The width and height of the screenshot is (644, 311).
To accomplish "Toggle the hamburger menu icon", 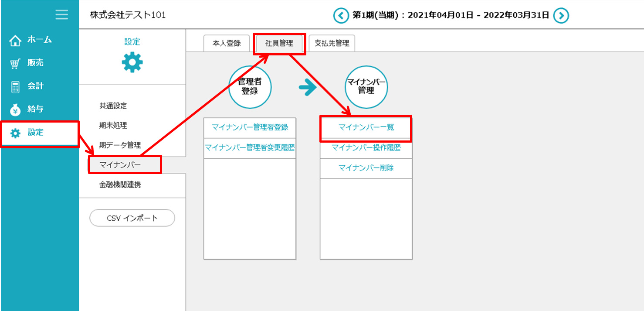I will [x=61, y=15].
